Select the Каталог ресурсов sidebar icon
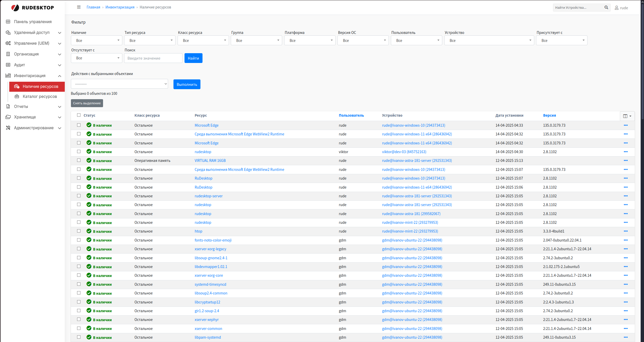Image resolution: width=644 pixels, height=342 pixels. click(x=17, y=96)
